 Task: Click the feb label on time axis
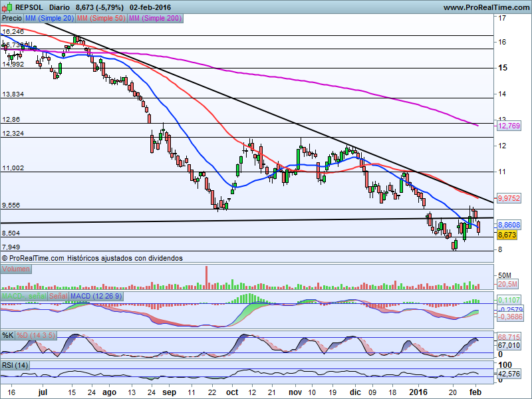(475, 392)
